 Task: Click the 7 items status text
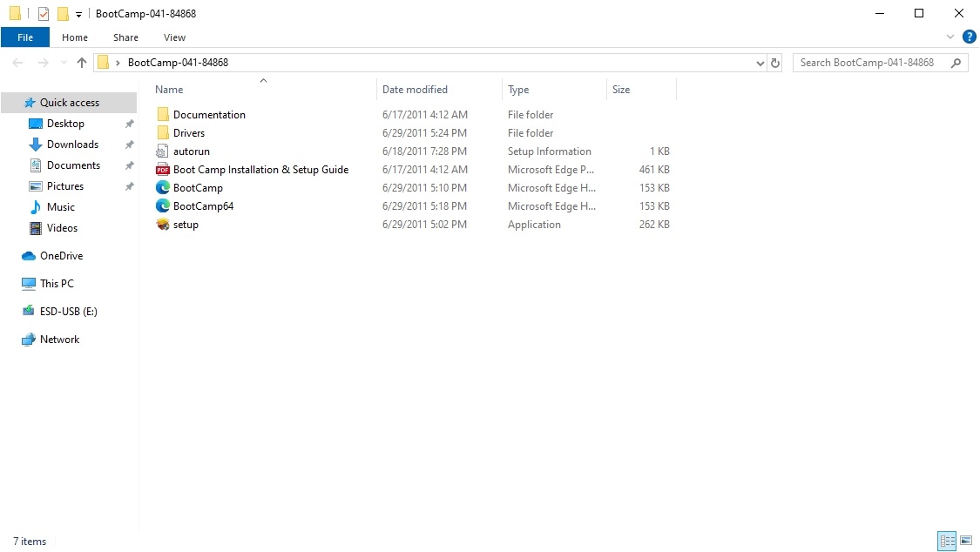pos(30,542)
